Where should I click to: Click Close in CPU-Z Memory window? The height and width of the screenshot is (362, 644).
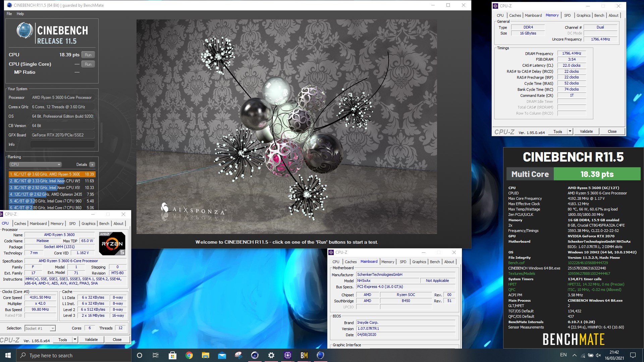612,131
